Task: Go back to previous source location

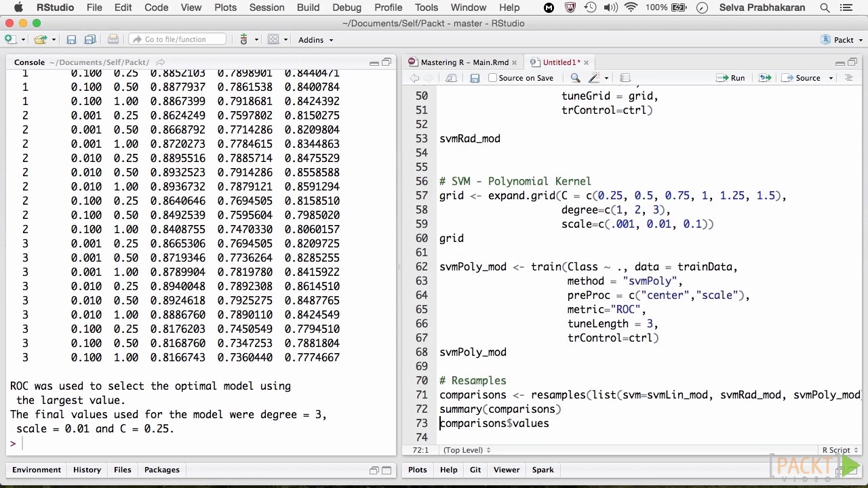Action: coord(414,78)
